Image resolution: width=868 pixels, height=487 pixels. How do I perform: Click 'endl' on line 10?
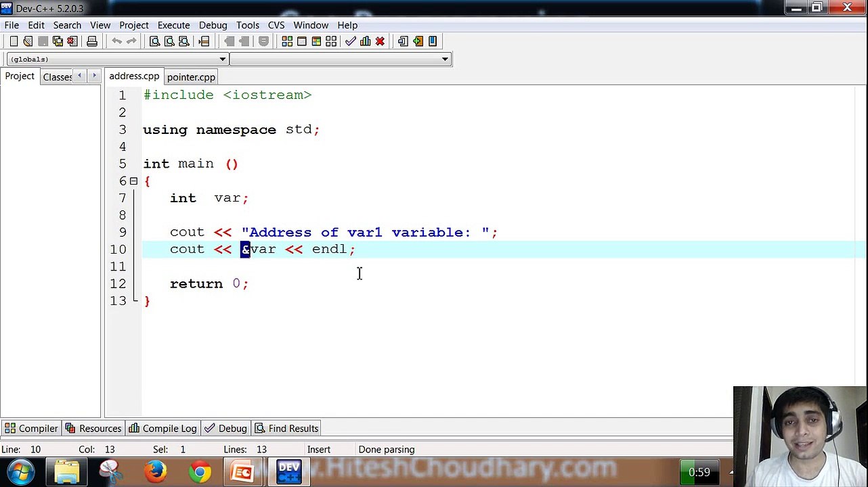pos(329,250)
